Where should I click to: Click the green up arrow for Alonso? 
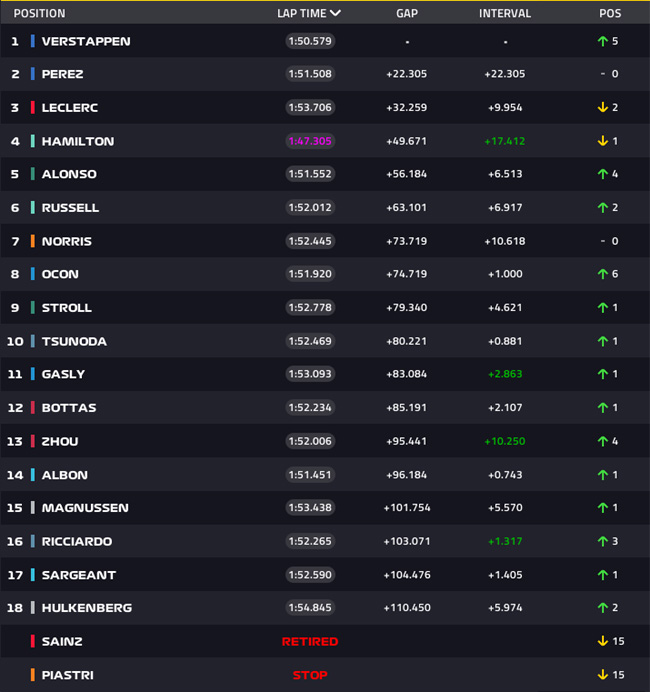coord(602,174)
